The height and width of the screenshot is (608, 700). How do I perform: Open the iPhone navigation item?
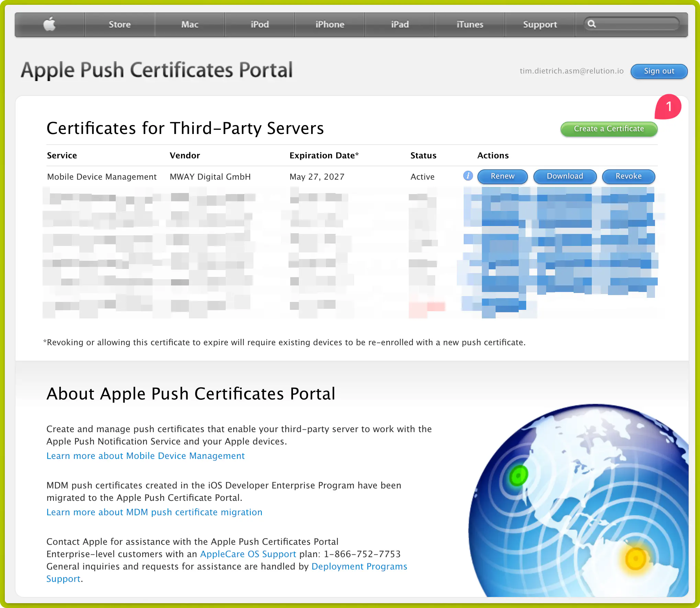(x=330, y=25)
